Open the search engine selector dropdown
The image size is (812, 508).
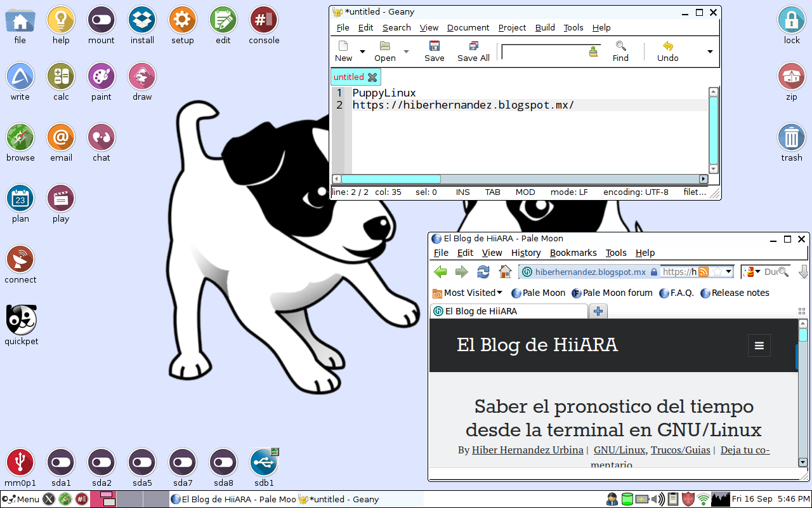click(x=752, y=272)
